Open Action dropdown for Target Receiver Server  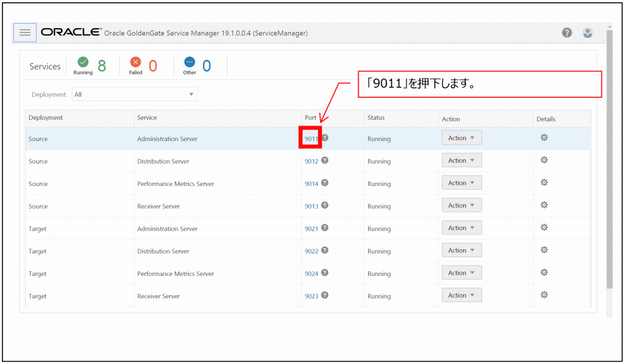(462, 295)
